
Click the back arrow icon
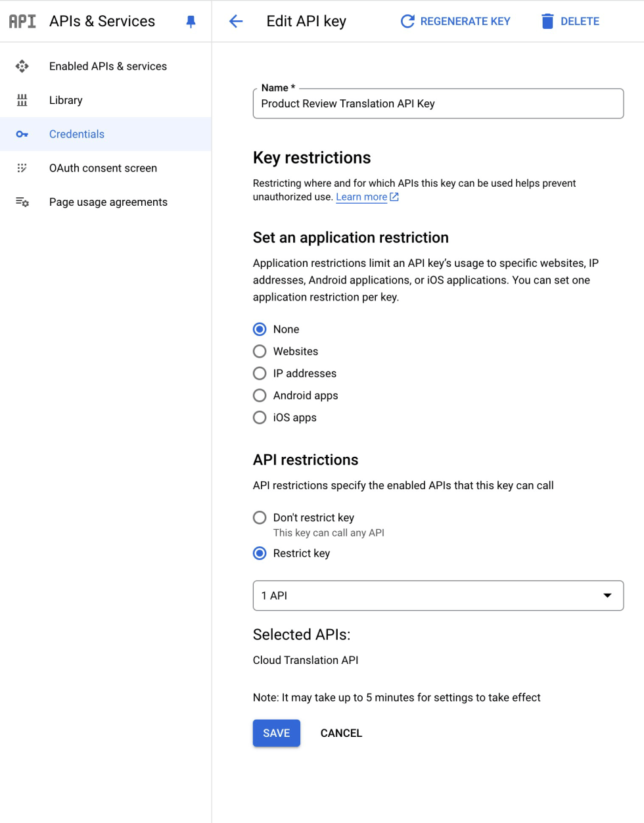(x=236, y=22)
